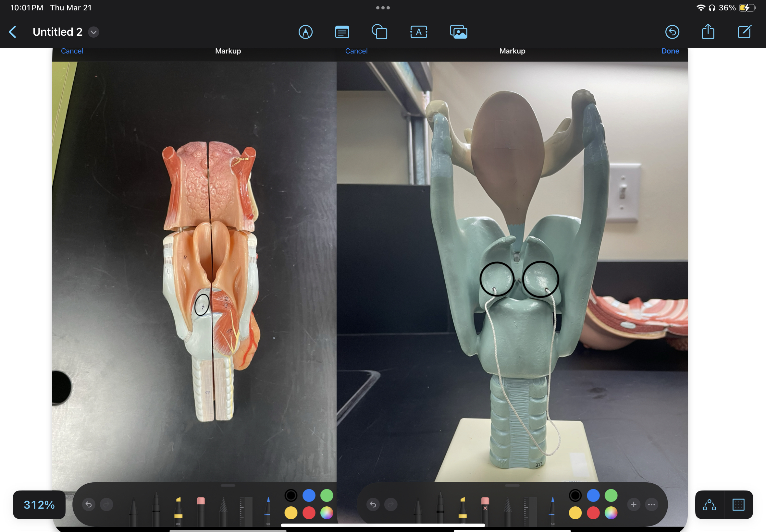Open the three-dot multitasking menu

click(383, 8)
